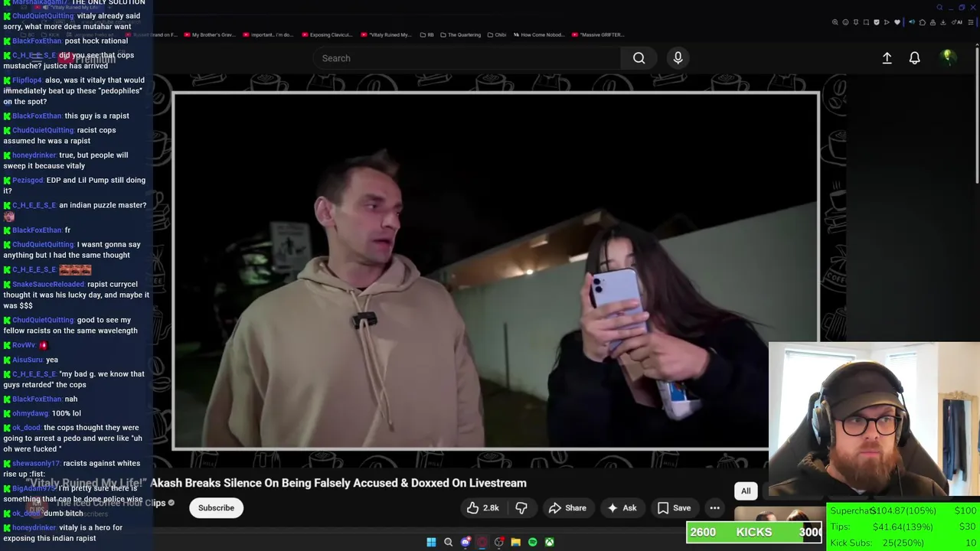Viewport: 980px width, 551px height.
Task: Open the easy setup menu lines icon
Action: point(971,22)
